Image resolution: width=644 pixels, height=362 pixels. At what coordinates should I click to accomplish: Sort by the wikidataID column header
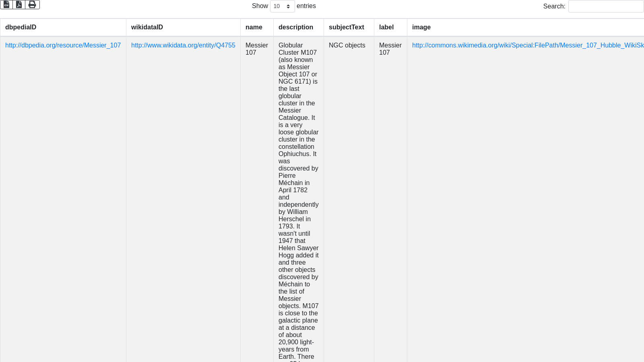147,27
